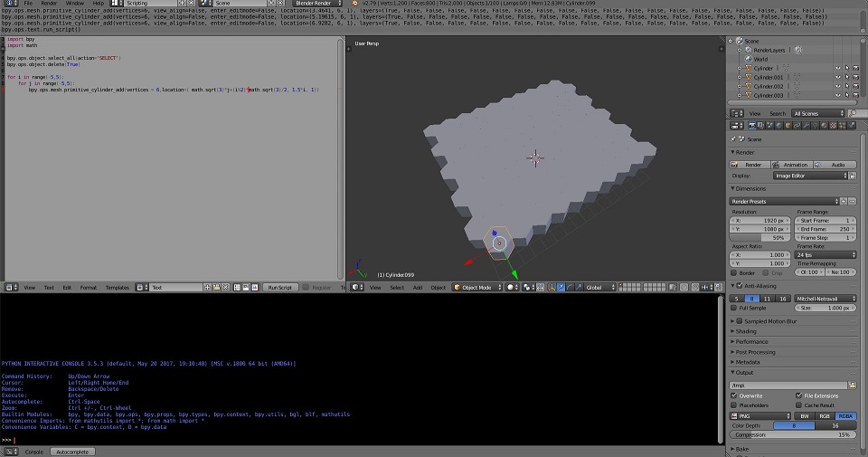Viewport: 868px width, 457px height.
Task: Open the Constraints properties chain icon
Action: click(797, 126)
